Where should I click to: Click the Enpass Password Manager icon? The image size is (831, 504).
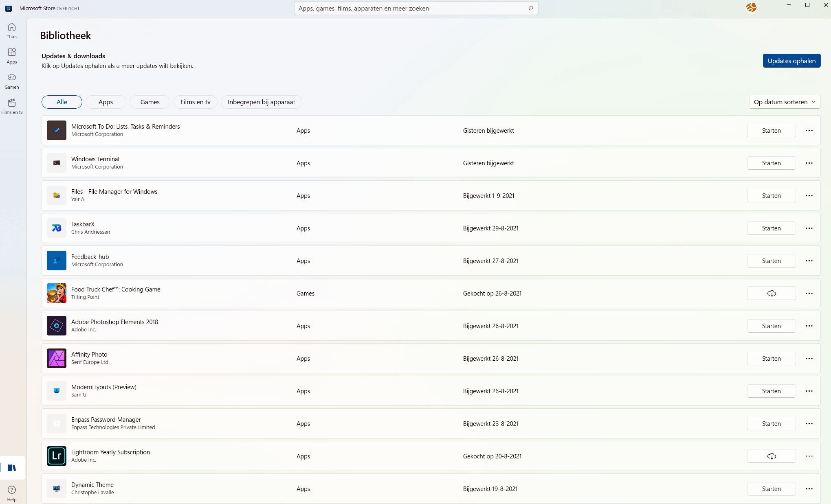pos(57,423)
